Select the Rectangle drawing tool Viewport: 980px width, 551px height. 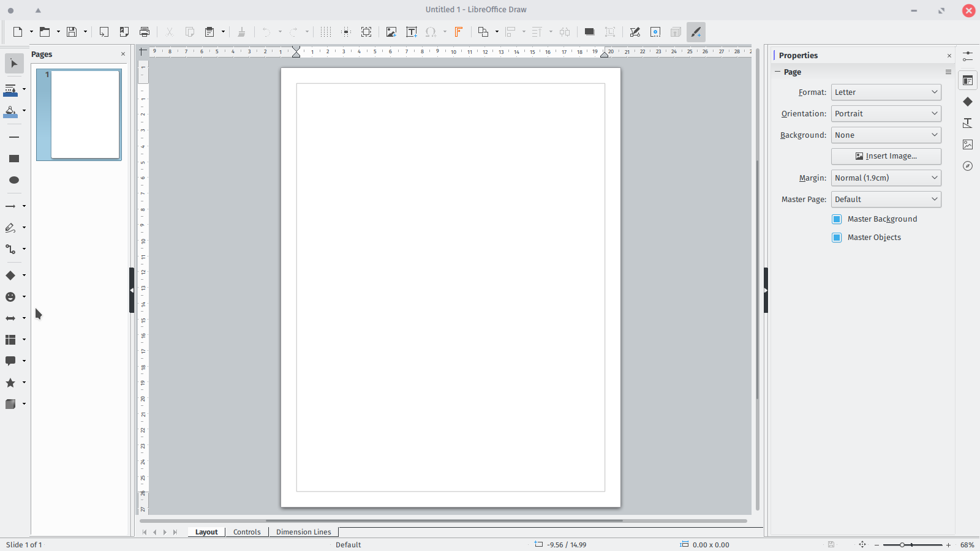point(14,159)
